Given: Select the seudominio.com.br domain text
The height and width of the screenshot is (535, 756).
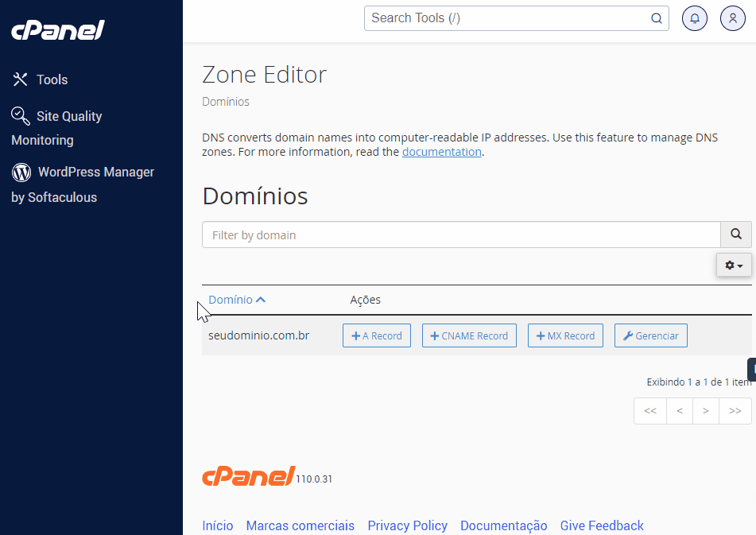Looking at the screenshot, I should tap(258, 335).
